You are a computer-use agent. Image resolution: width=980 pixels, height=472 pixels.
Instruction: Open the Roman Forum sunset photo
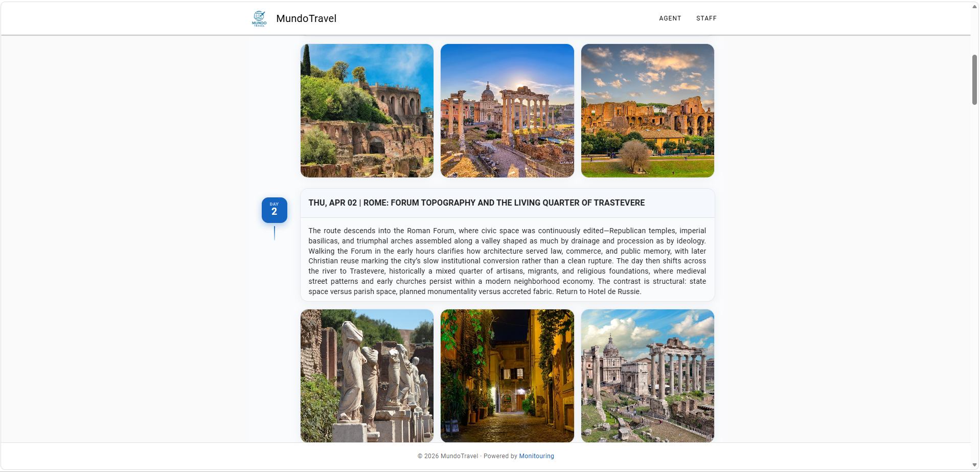coord(507,110)
